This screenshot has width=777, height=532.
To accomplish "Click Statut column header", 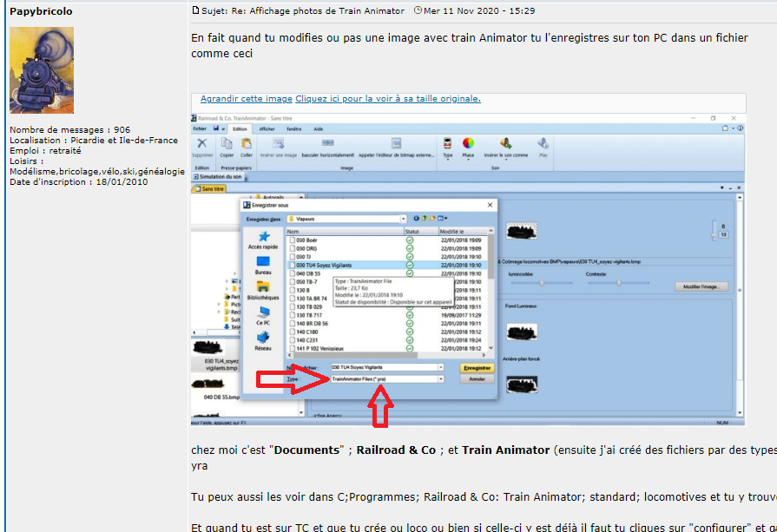I will 421,232.
